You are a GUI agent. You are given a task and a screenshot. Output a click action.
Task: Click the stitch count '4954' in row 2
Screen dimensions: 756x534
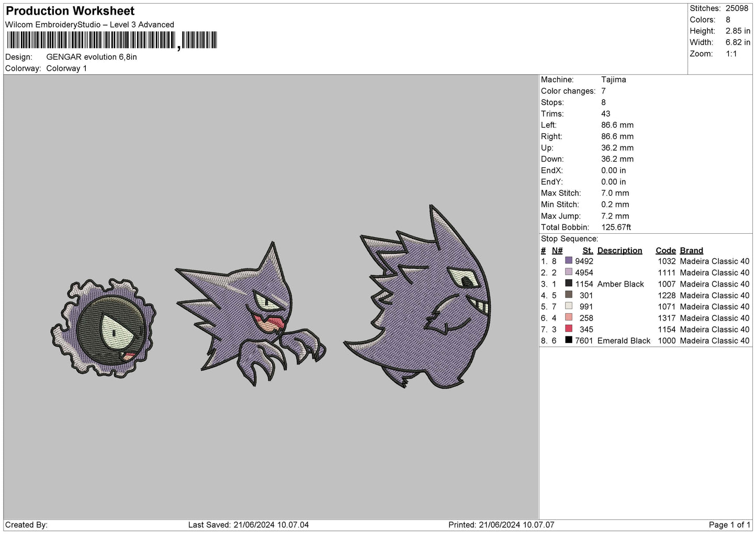[584, 273]
